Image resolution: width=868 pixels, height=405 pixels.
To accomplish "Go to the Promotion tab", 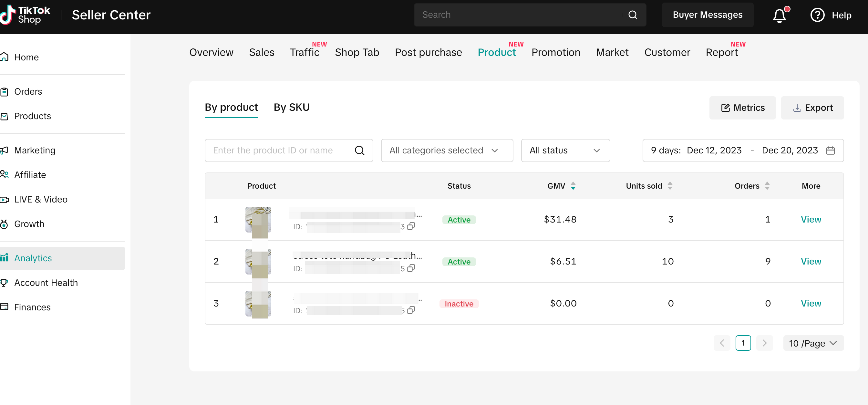I will click(556, 53).
